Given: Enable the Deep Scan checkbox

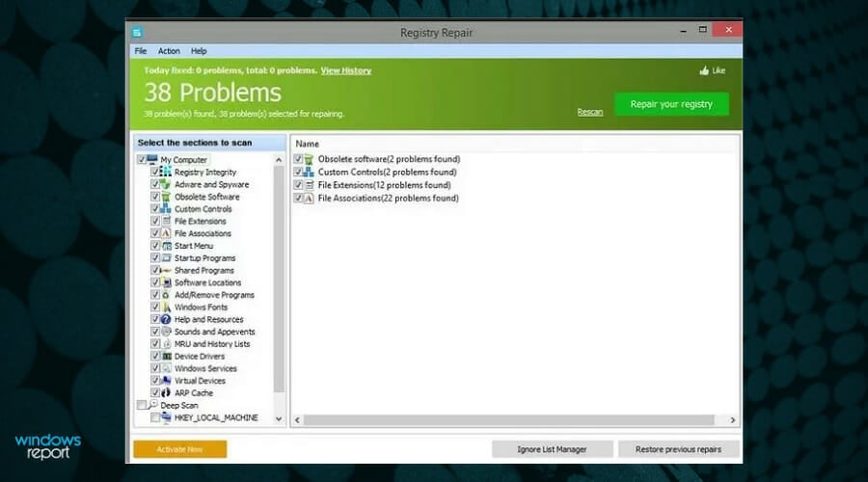Looking at the screenshot, I should click(141, 405).
